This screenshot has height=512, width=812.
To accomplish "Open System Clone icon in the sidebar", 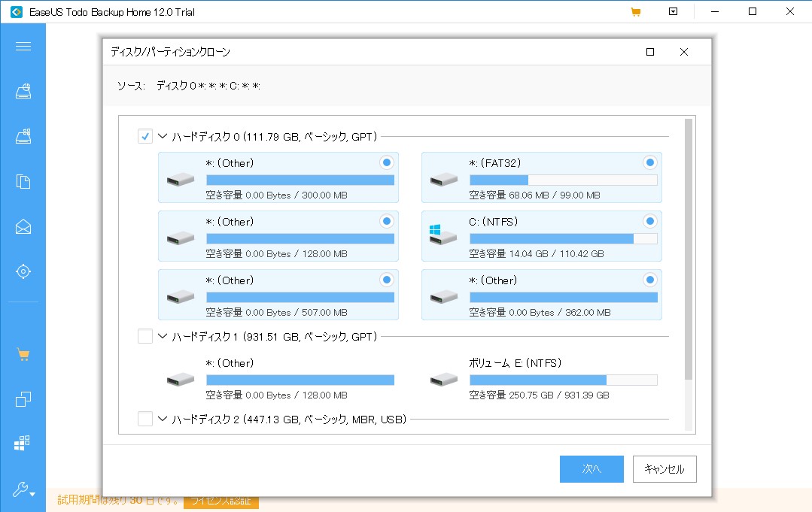I will [22, 443].
